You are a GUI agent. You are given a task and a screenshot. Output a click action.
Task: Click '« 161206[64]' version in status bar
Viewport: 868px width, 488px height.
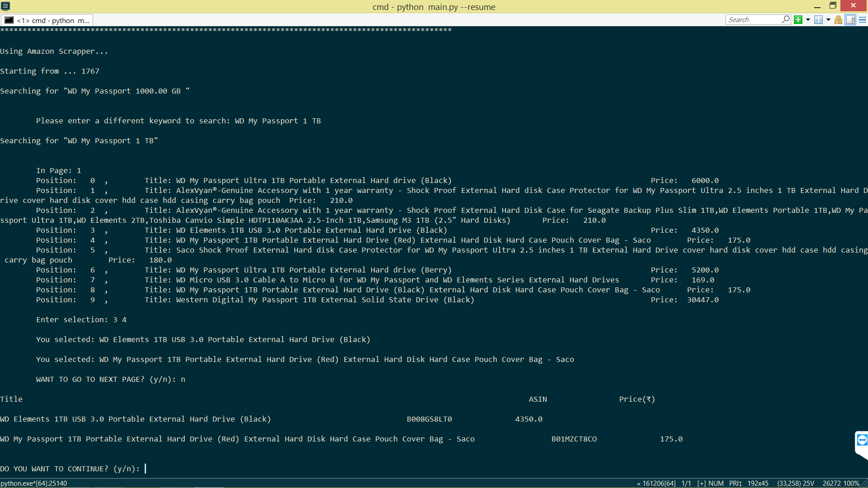tap(656, 483)
